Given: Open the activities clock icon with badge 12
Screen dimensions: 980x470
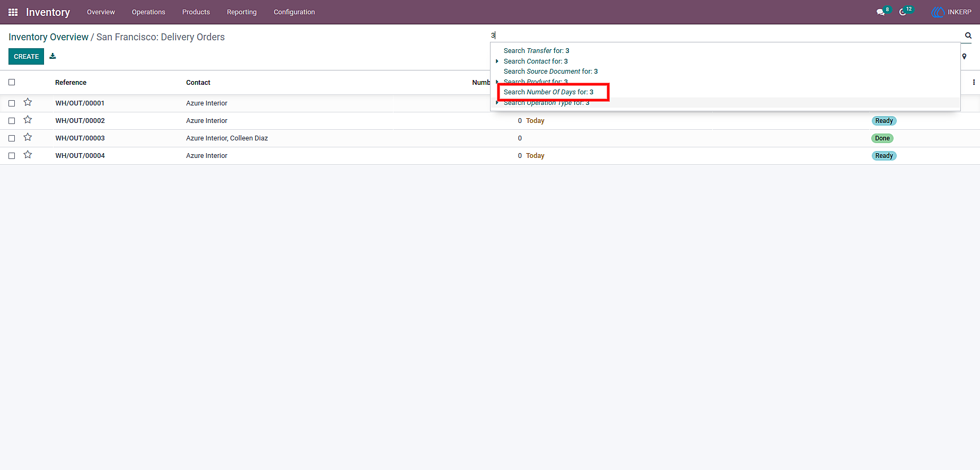Looking at the screenshot, I should pos(903,12).
